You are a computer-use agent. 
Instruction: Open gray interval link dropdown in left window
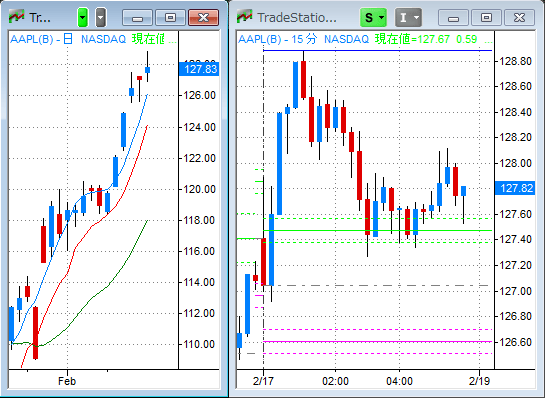(x=101, y=17)
